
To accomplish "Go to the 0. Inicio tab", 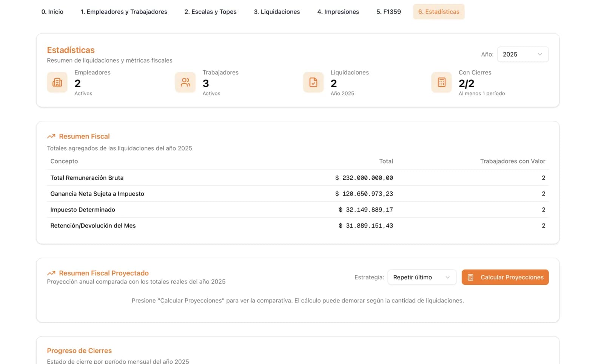I will tap(52, 12).
